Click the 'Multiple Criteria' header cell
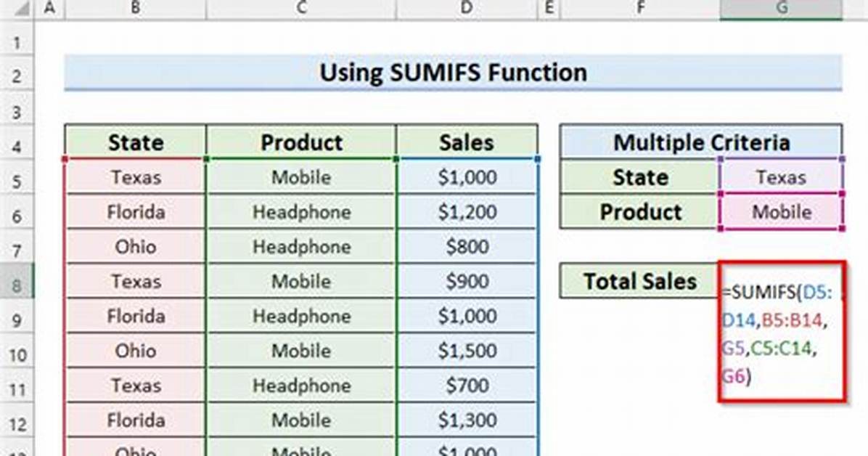Image resolution: width=868 pixels, height=456 pixels. click(701, 142)
